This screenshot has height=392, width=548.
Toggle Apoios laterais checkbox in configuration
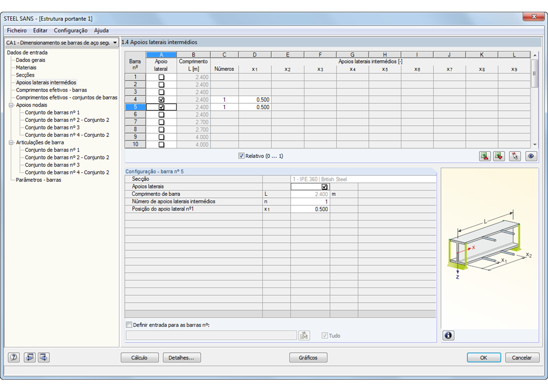pyautogui.click(x=324, y=187)
